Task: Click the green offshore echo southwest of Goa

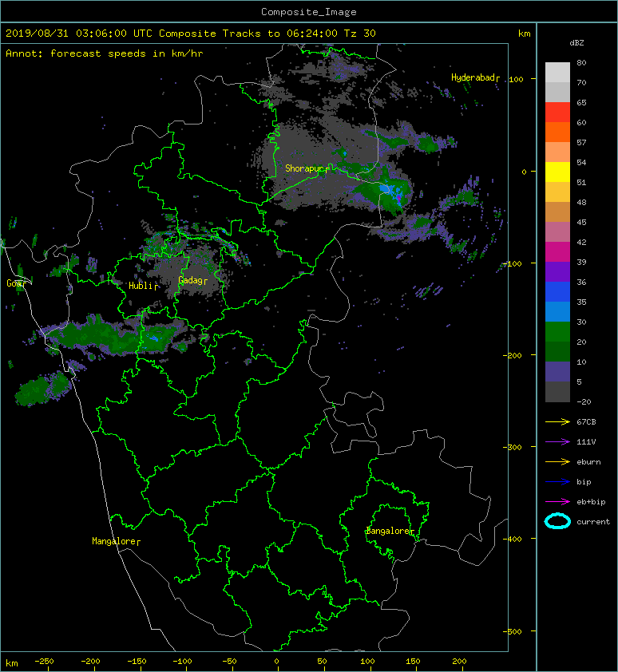Action: point(42,389)
